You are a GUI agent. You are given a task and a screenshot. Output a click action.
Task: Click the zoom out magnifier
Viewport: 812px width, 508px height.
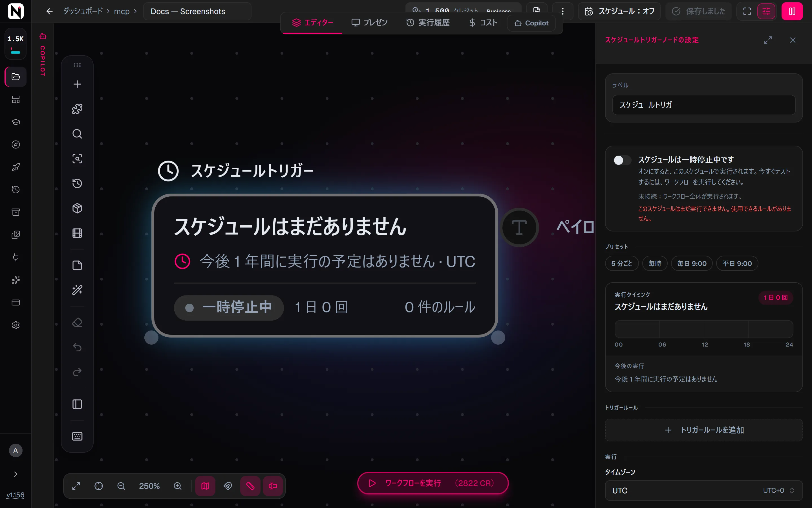(121, 486)
